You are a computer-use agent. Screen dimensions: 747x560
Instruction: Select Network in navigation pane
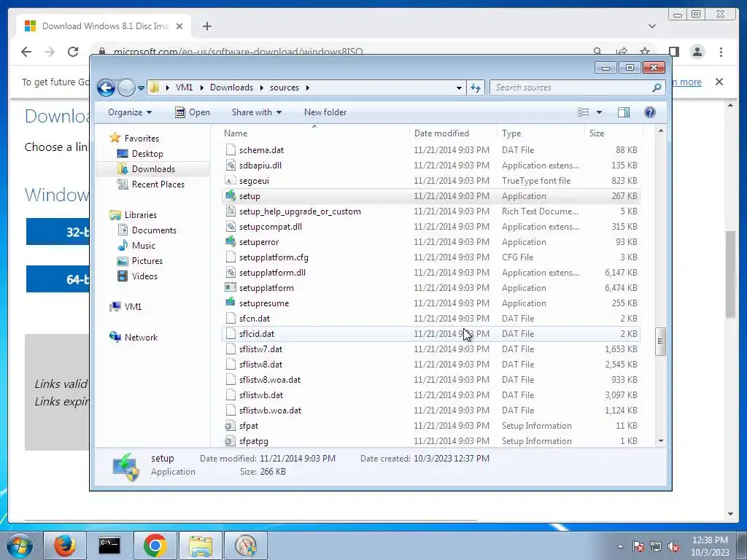pyautogui.click(x=141, y=338)
